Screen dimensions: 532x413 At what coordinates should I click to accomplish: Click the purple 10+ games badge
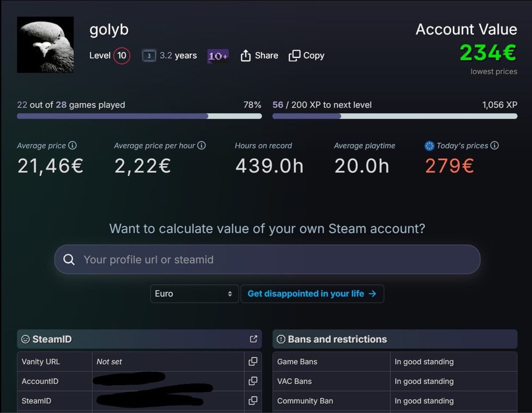click(218, 56)
